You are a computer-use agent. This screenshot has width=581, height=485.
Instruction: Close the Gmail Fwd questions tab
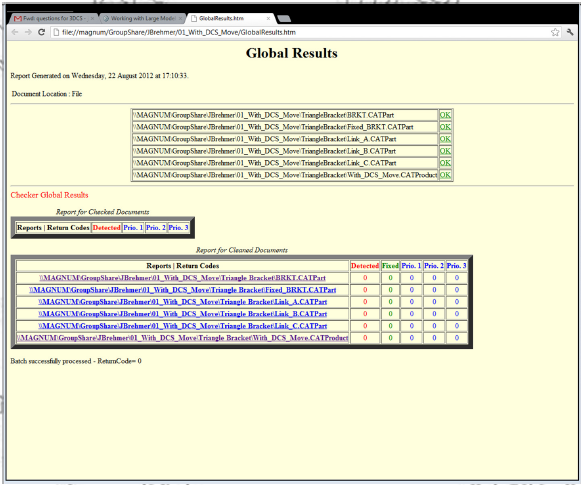pyautogui.click(x=92, y=18)
